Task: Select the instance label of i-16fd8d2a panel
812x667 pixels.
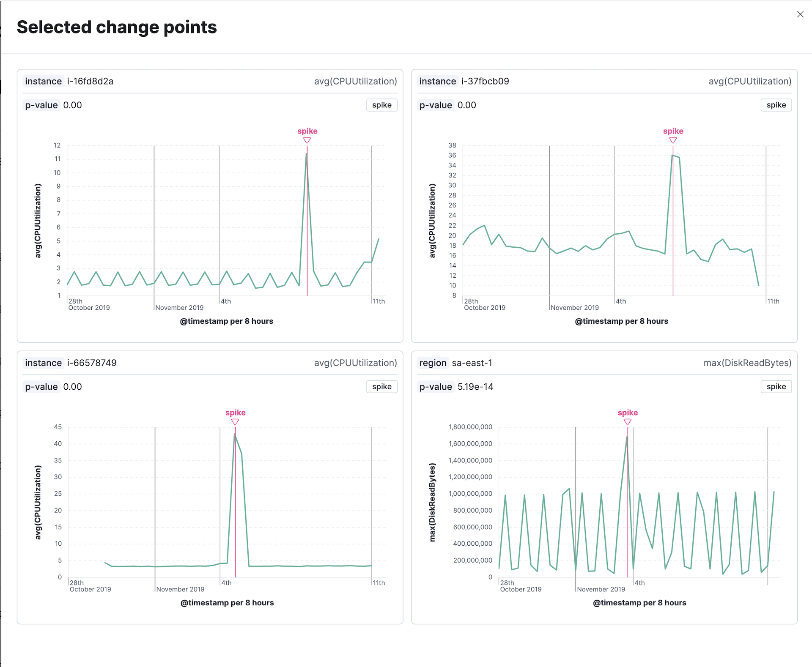Action: click(43, 81)
